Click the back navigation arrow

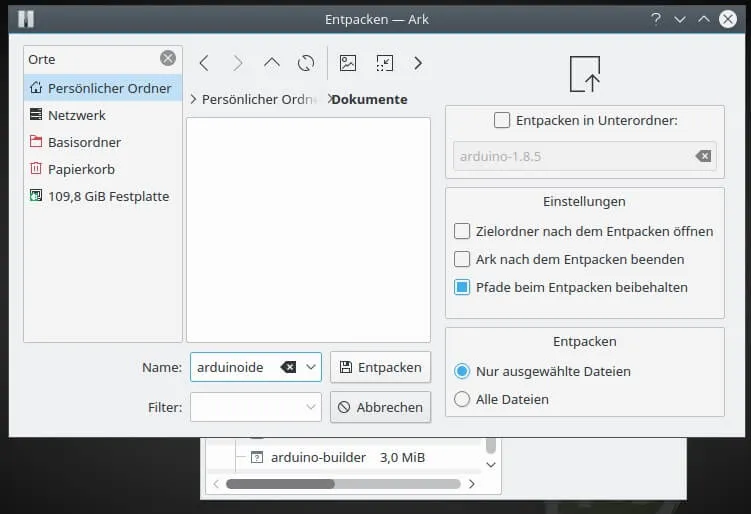[204, 63]
